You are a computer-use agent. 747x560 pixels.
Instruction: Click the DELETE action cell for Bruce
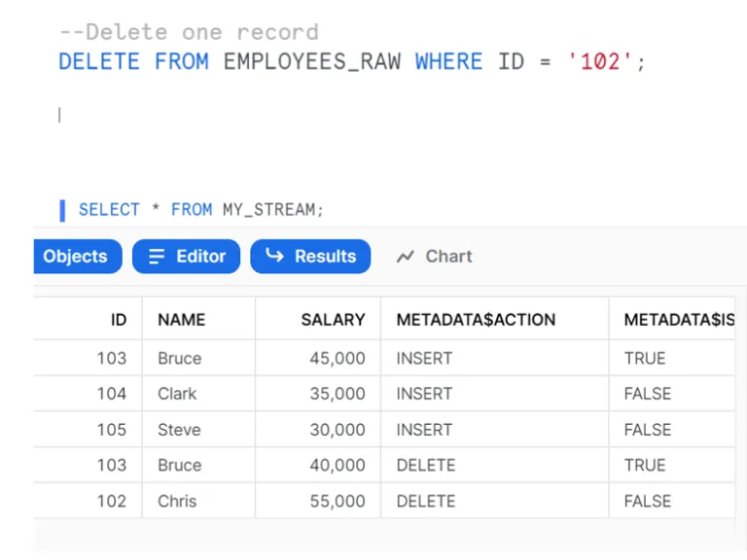[425, 466]
